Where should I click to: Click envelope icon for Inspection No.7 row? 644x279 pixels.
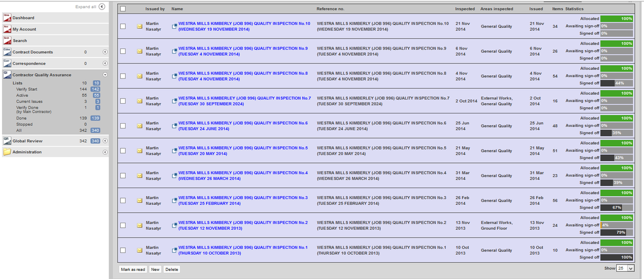tap(140, 101)
